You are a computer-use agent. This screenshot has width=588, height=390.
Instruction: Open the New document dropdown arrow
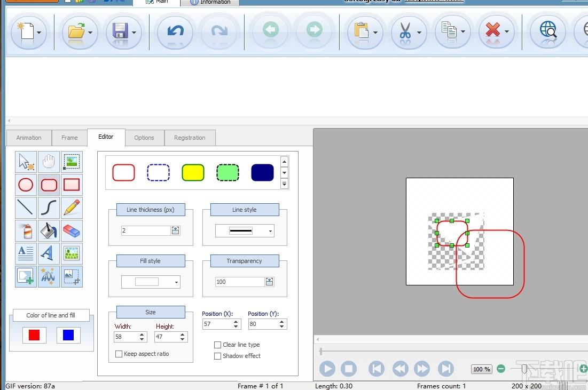[x=39, y=33]
